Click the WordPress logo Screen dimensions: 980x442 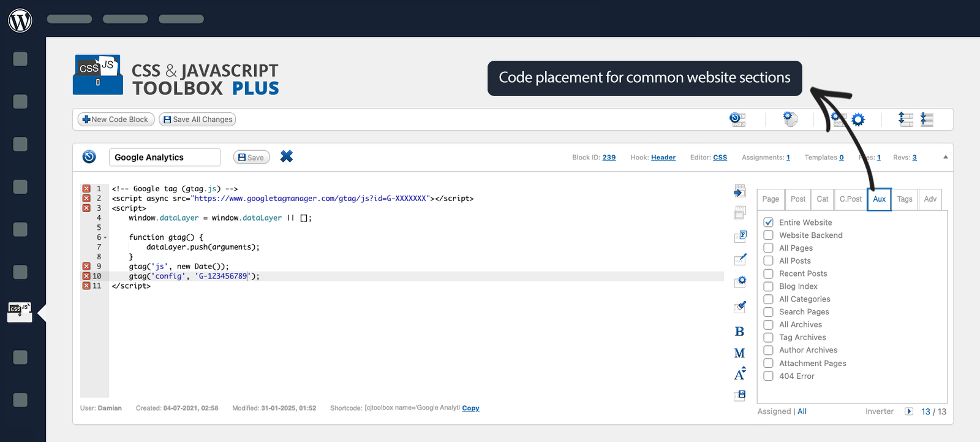coord(20,20)
